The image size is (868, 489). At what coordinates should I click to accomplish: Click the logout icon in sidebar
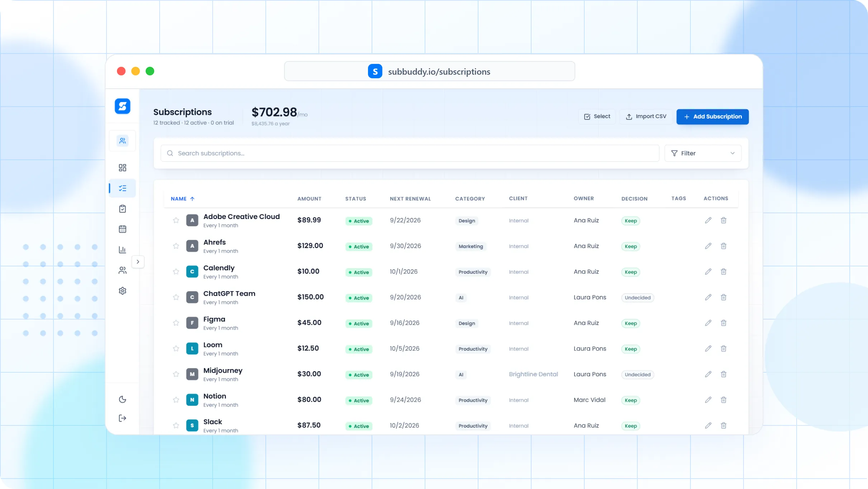click(122, 418)
